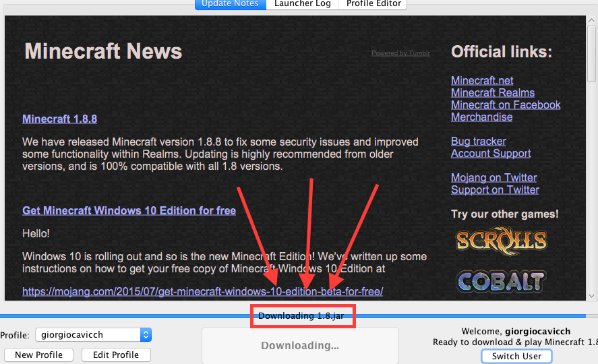Open the Minecraft Realms link
The height and width of the screenshot is (364, 598).
click(x=493, y=92)
